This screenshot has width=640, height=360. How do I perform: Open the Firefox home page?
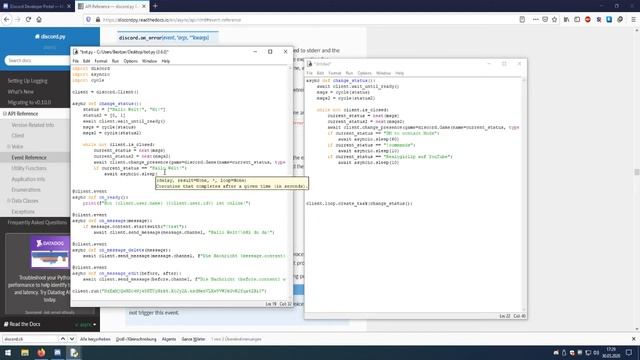pos(39,20)
